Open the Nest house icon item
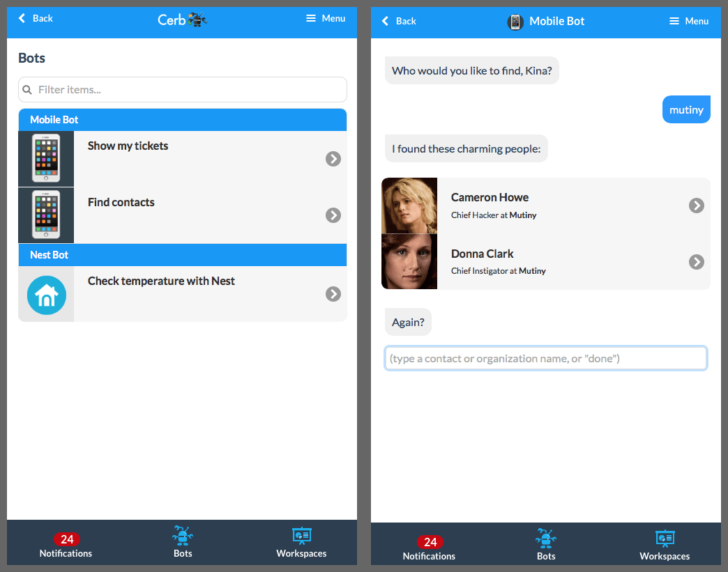728x572 pixels. pos(47,295)
